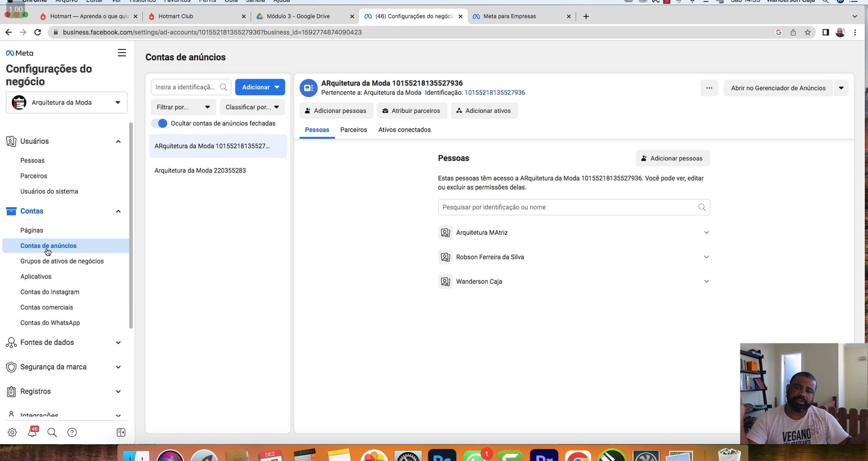Expand Robson Ferreira da Silva chevron

pyautogui.click(x=706, y=257)
